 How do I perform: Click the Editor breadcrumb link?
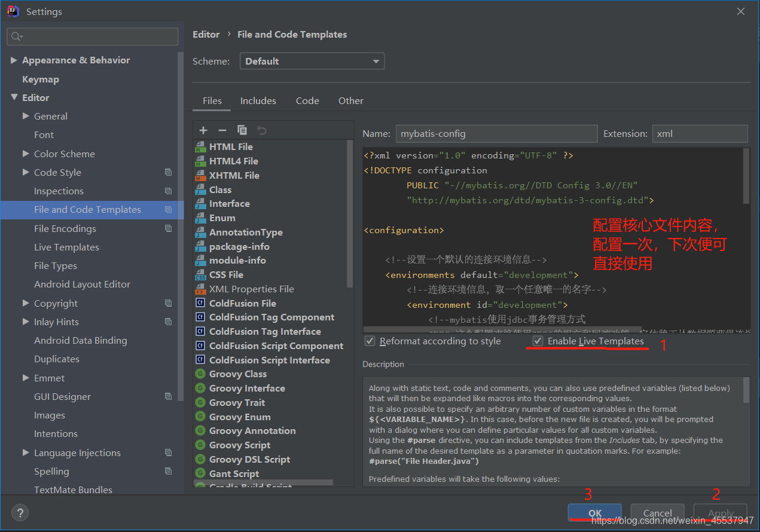206,35
